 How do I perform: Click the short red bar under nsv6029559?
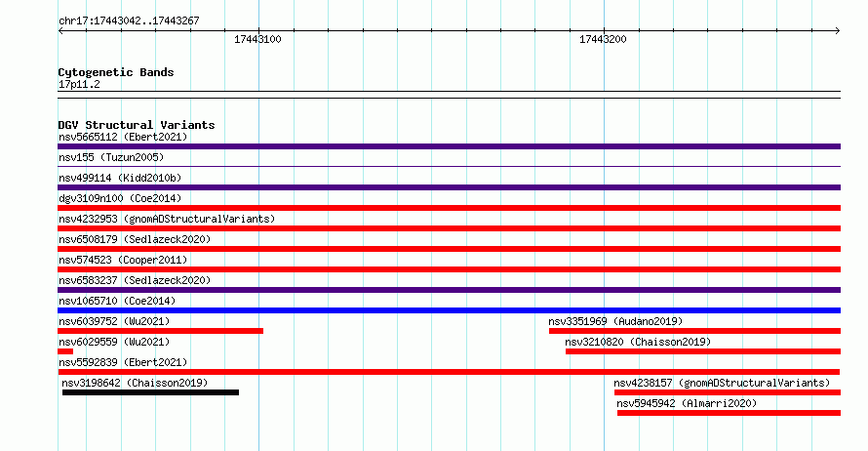tap(65, 351)
